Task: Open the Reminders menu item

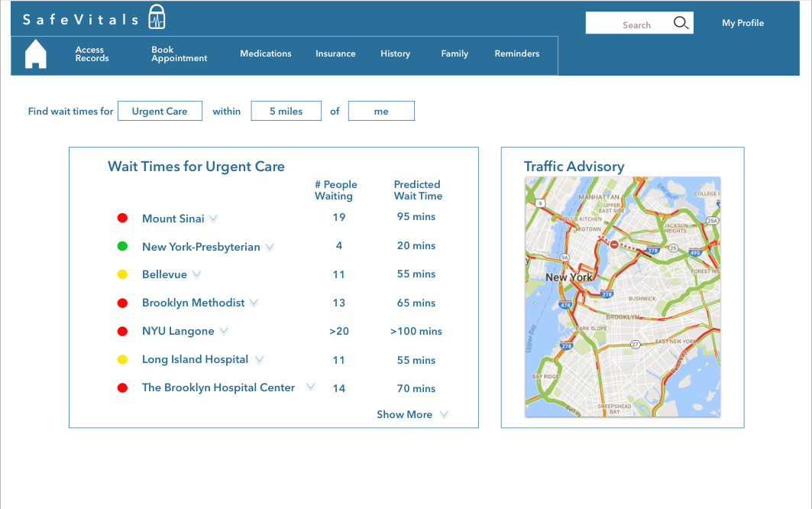Action: tap(517, 53)
